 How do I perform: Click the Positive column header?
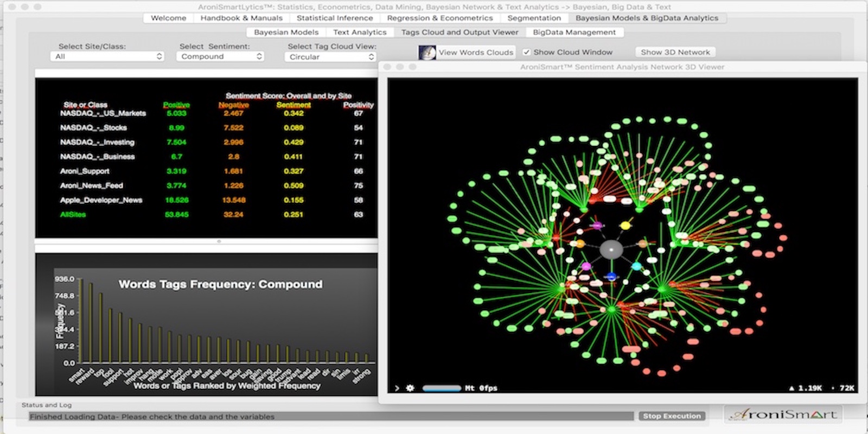176,105
